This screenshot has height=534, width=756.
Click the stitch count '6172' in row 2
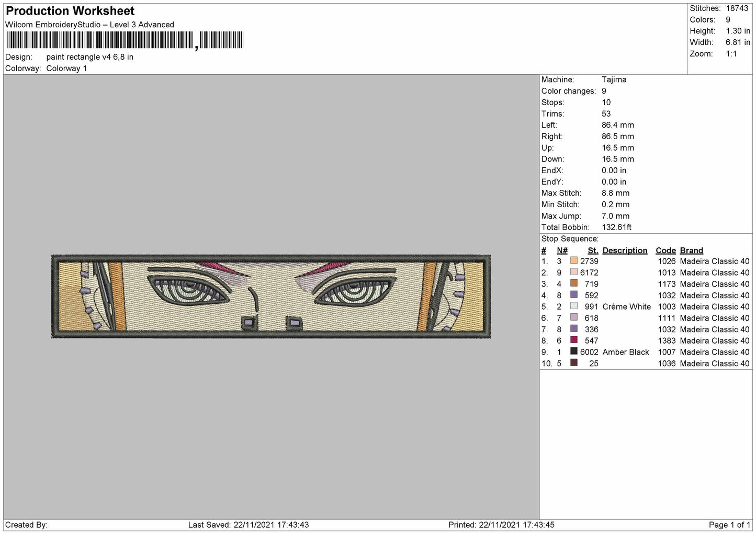(x=589, y=273)
